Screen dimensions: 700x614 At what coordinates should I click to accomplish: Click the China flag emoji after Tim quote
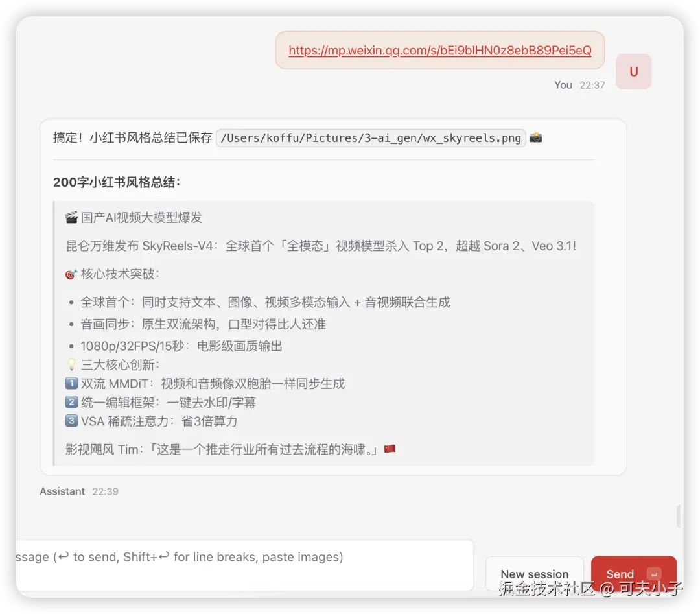(390, 448)
